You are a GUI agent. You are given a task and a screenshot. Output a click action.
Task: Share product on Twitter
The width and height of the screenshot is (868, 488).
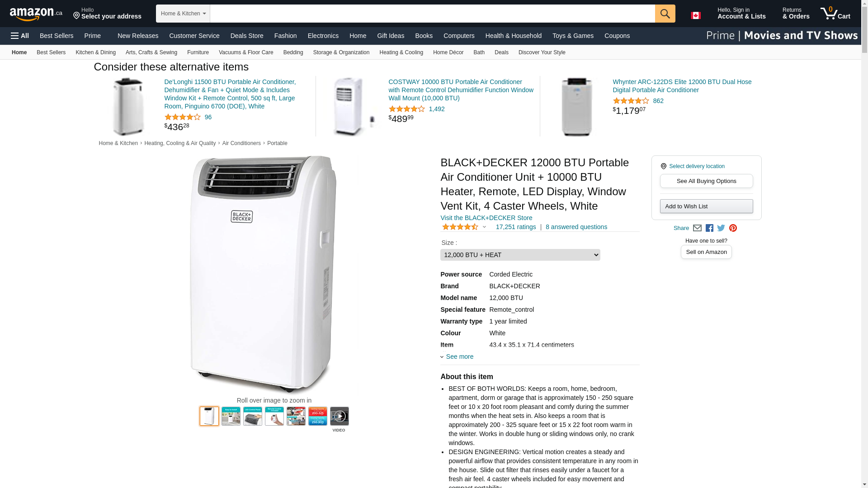[x=721, y=228]
